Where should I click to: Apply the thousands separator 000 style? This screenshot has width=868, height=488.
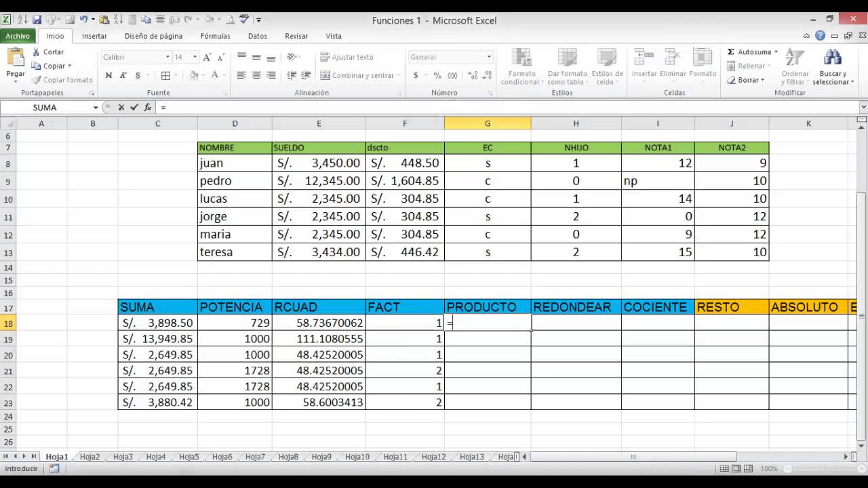[451, 76]
